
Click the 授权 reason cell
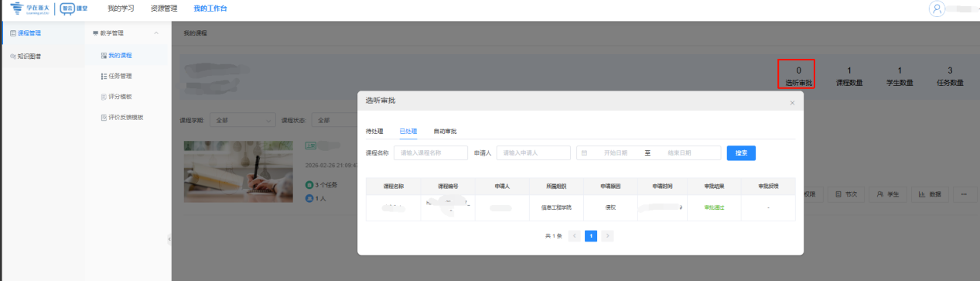(610, 207)
